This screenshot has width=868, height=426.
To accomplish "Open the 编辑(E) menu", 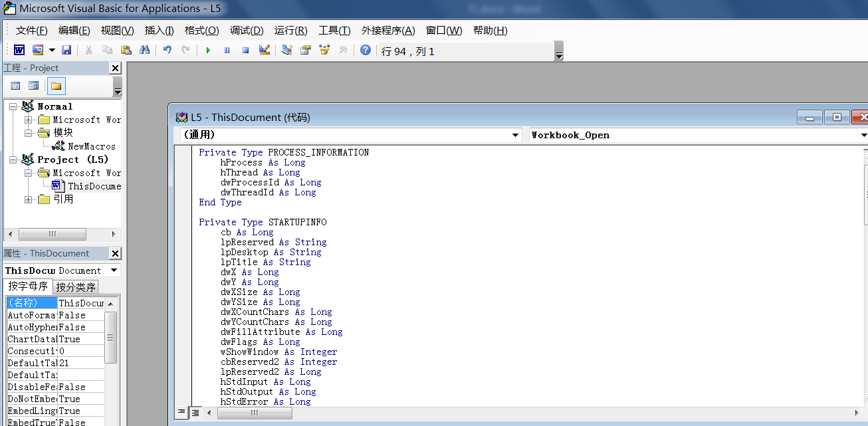I will tap(74, 31).
